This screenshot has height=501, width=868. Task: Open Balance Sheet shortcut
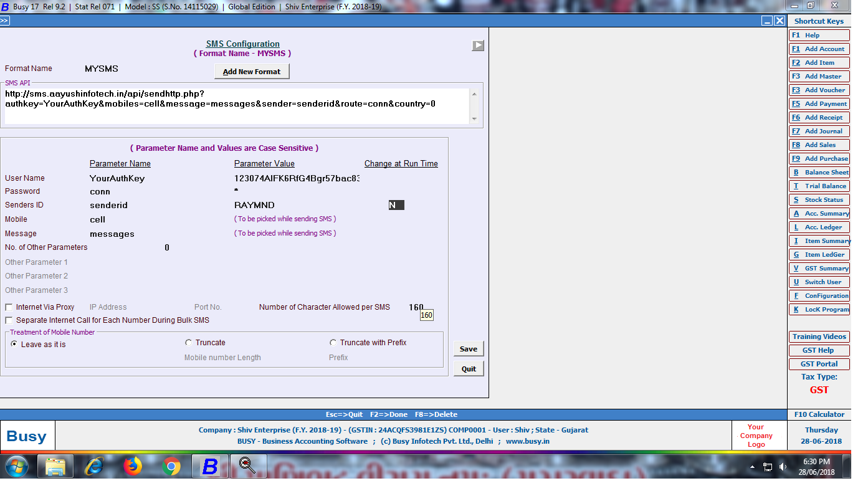[x=819, y=173]
